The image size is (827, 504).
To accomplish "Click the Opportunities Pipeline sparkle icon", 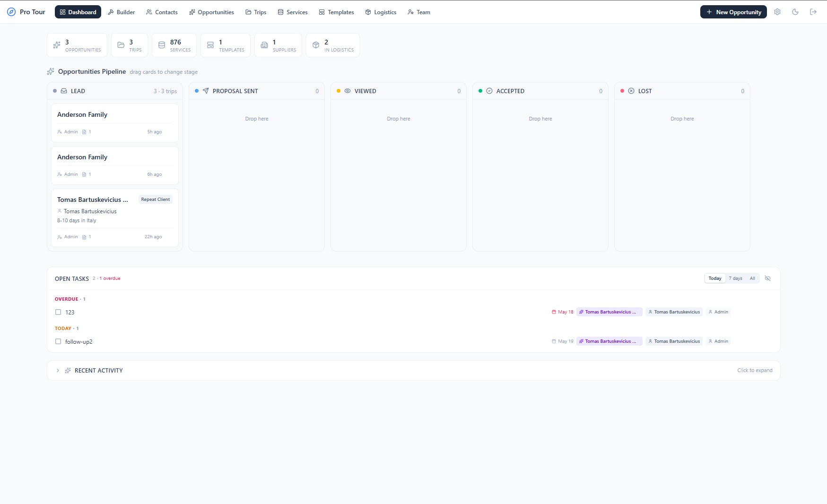I will click(x=51, y=72).
